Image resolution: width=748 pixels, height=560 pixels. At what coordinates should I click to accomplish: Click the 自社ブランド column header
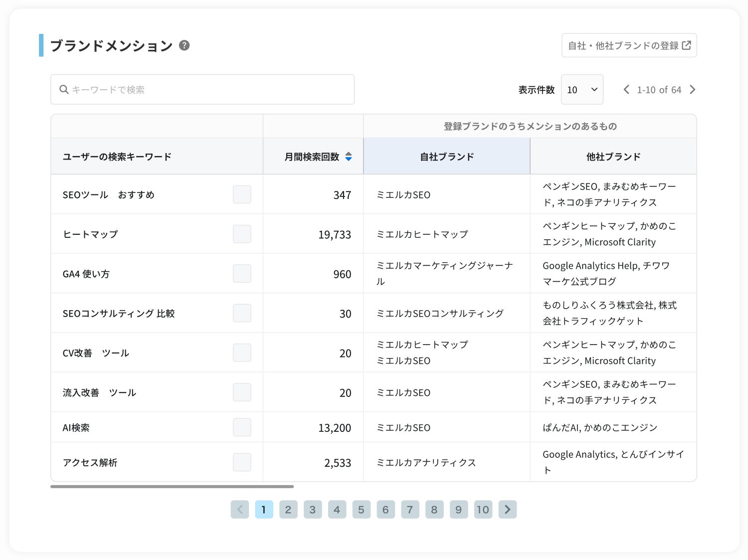(x=446, y=157)
